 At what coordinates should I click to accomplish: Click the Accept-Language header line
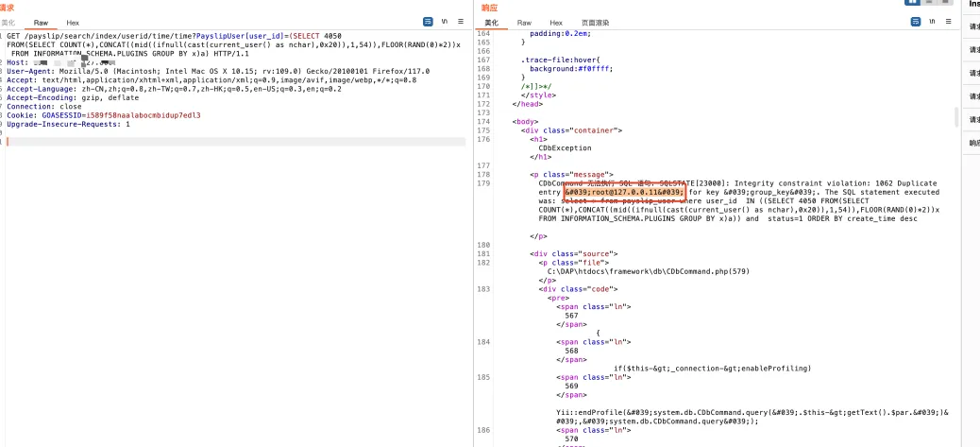(175, 89)
